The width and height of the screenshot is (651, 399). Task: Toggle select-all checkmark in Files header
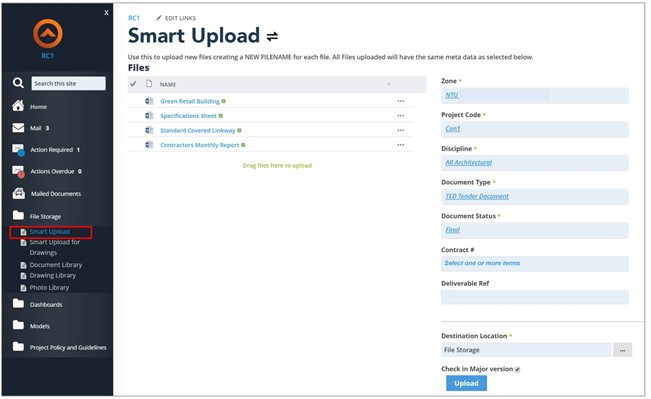click(x=133, y=84)
